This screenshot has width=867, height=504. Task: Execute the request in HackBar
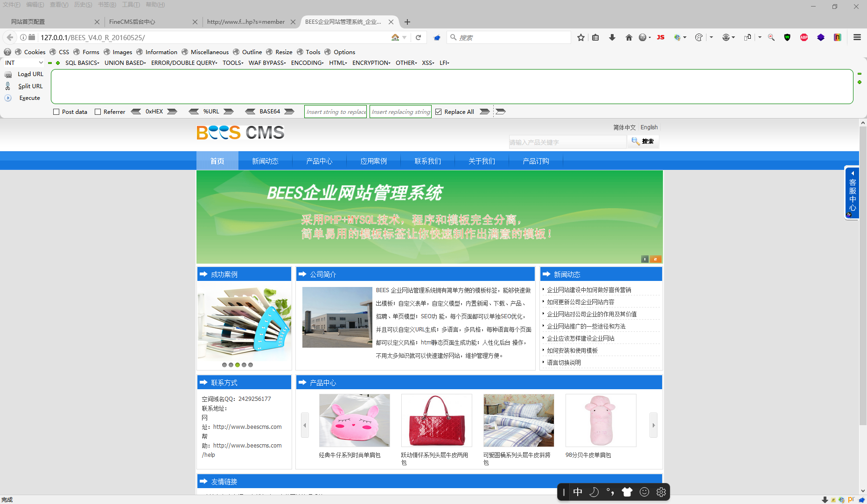tap(29, 98)
